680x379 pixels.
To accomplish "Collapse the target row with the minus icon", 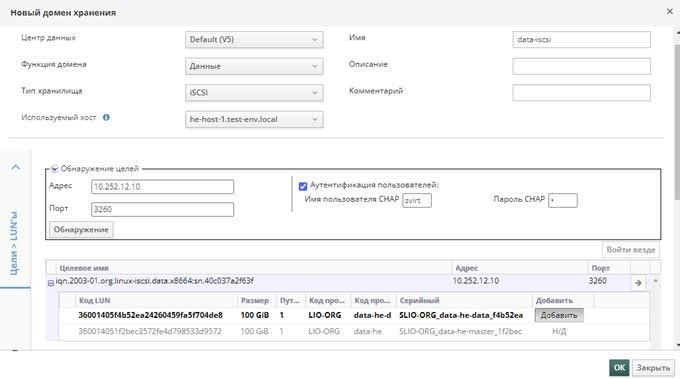I will [x=51, y=283].
